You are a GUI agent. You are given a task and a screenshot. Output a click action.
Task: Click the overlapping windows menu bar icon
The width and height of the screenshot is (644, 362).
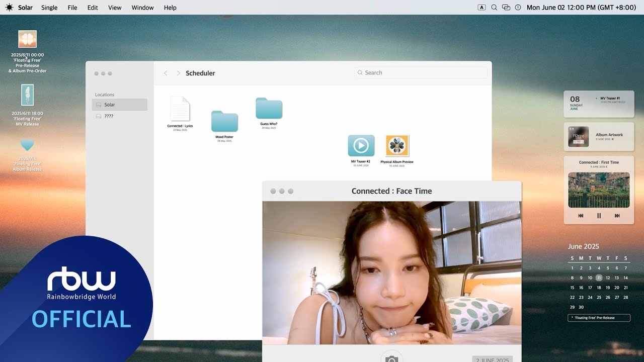[x=506, y=8]
